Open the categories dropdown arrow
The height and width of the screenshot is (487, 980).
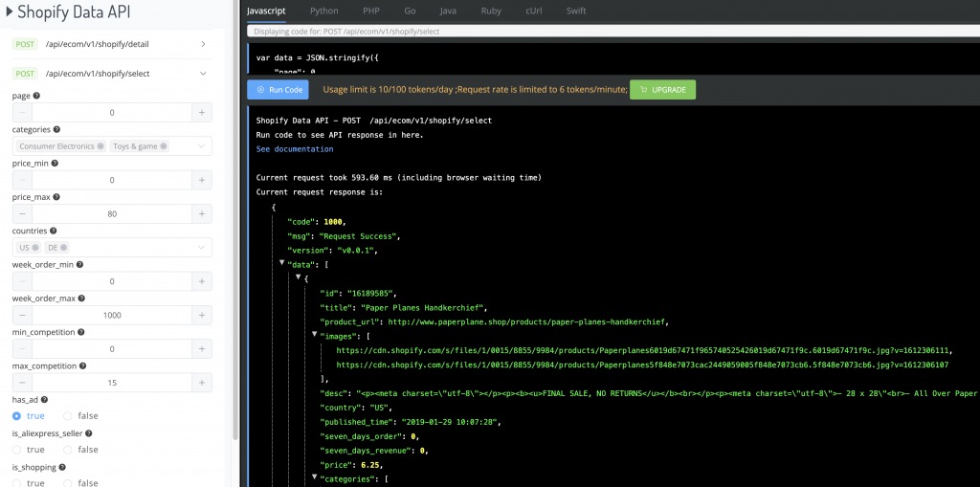click(201, 146)
